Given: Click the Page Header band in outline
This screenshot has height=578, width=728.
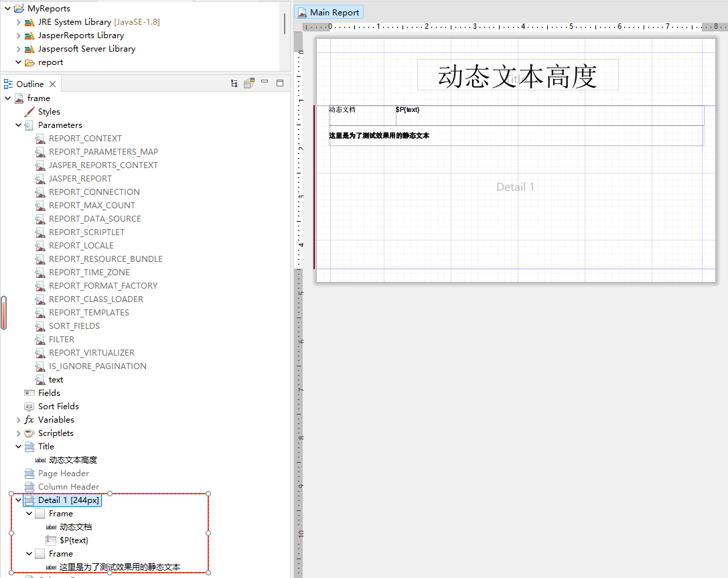Looking at the screenshot, I should coord(63,474).
